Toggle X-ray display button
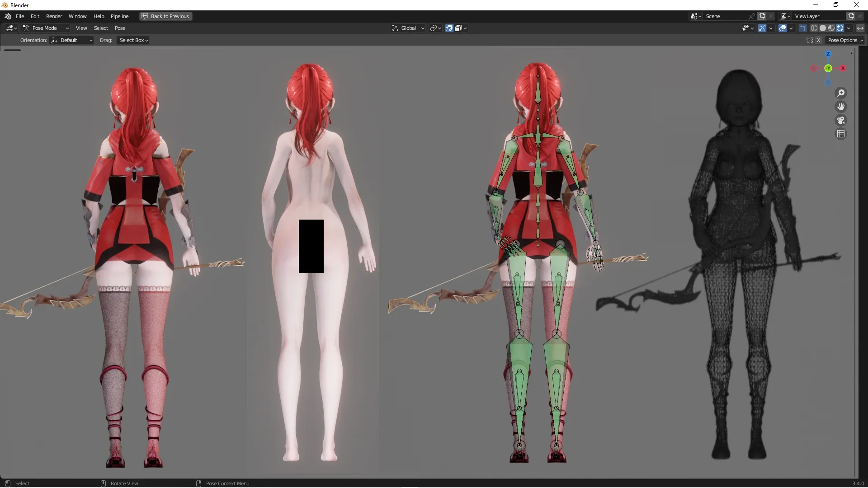The height and width of the screenshot is (488, 868). [x=802, y=28]
